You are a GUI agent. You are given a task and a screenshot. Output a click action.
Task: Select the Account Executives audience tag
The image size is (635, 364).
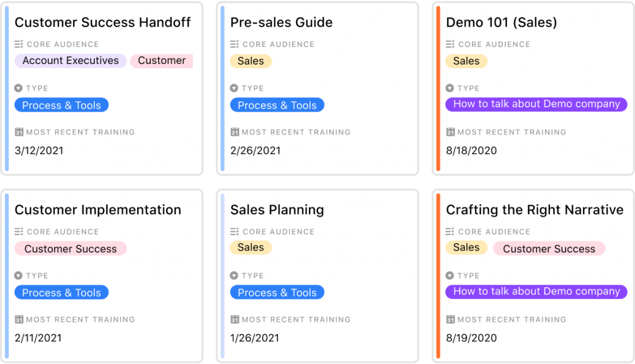(x=71, y=61)
